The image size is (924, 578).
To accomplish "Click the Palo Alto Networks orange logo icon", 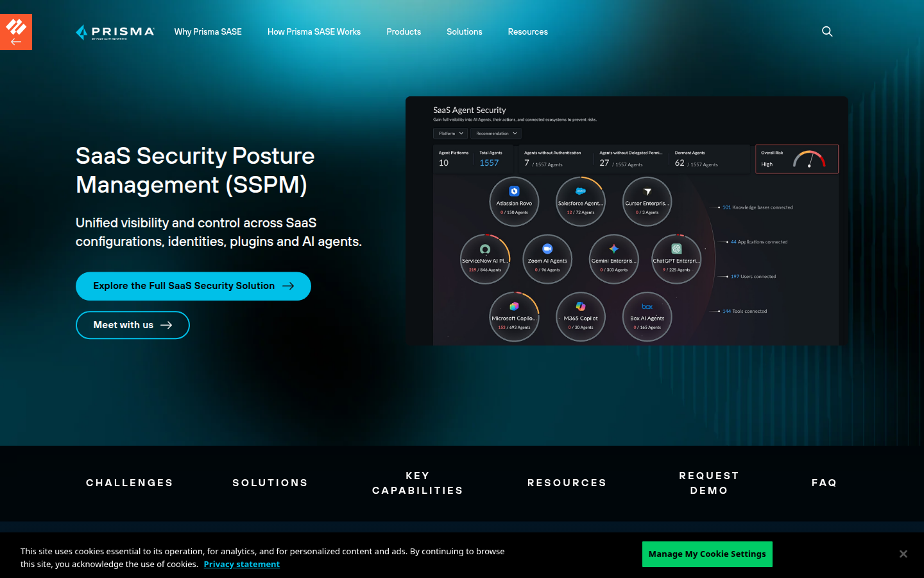I will coord(16,31).
